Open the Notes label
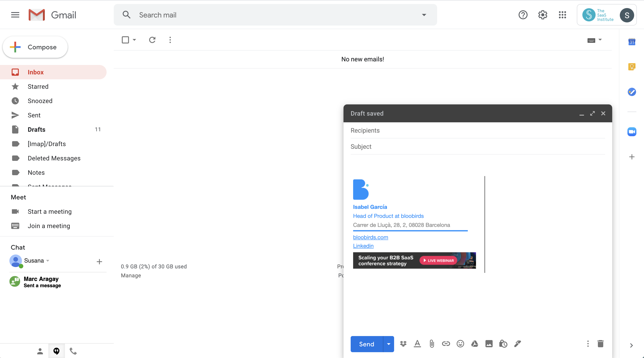This screenshot has width=644, height=358. [x=53, y=173]
